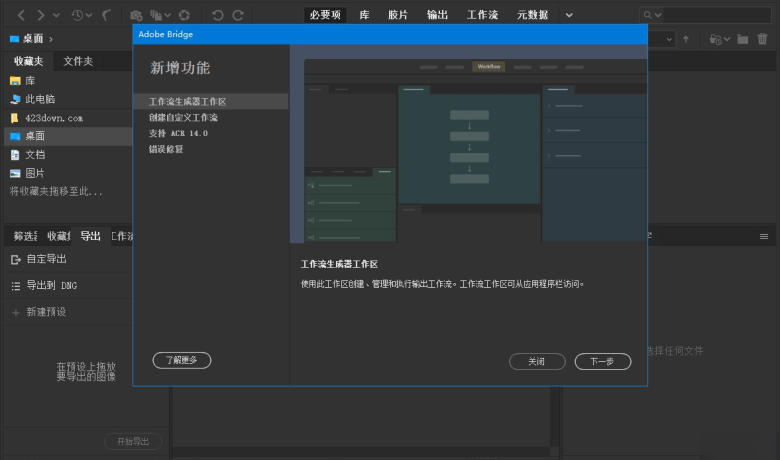The image size is (780, 460).
Task: Expand the workspace switcher chevron
Action: (x=569, y=15)
